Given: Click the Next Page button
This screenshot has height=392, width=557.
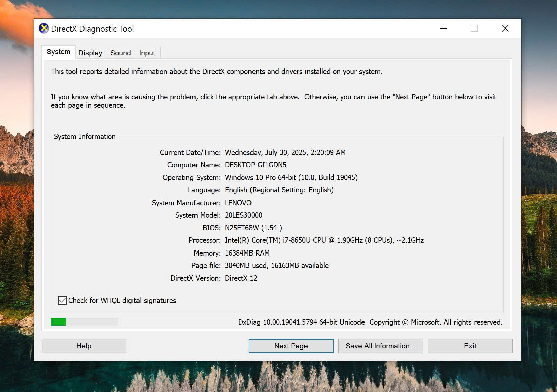Looking at the screenshot, I should tap(291, 346).
